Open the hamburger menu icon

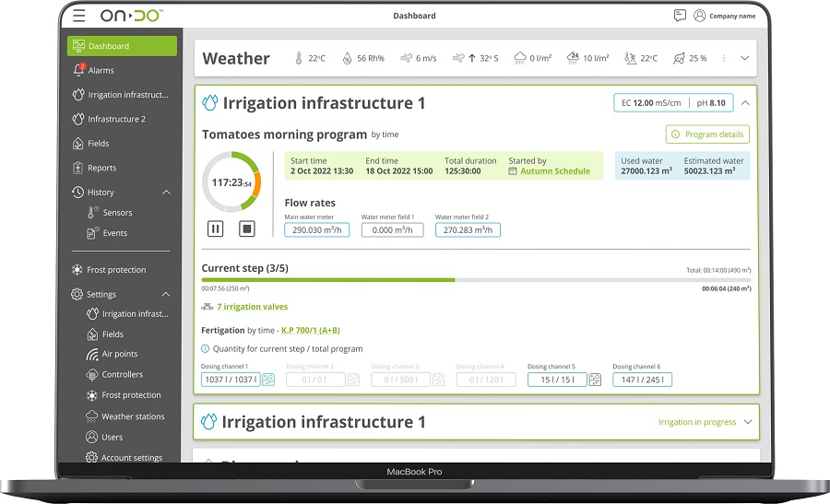[79, 16]
